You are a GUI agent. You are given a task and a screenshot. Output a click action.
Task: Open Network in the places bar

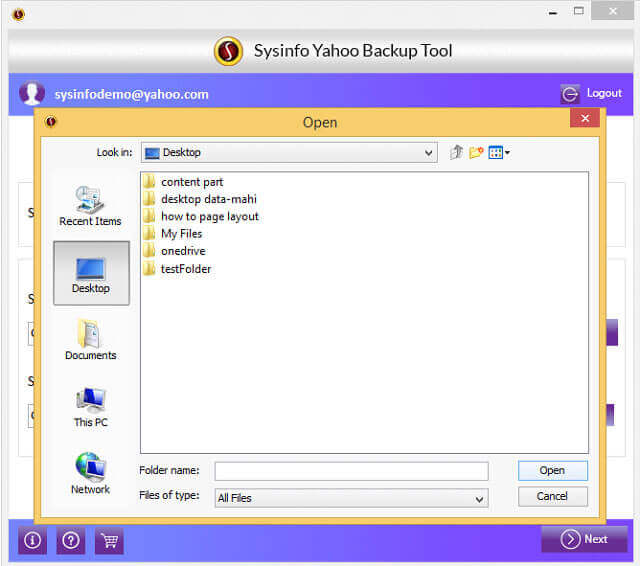coord(91,473)
